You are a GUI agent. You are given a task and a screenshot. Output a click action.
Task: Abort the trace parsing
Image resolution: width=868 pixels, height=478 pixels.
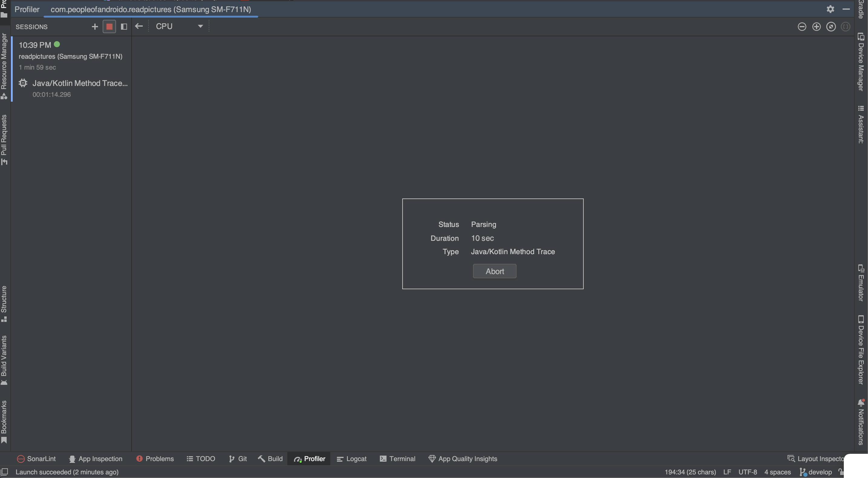(494, 271)
